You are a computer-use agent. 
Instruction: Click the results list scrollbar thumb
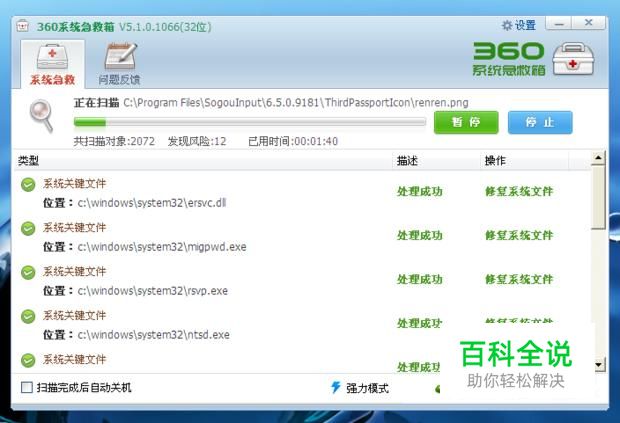coord(599,197)
